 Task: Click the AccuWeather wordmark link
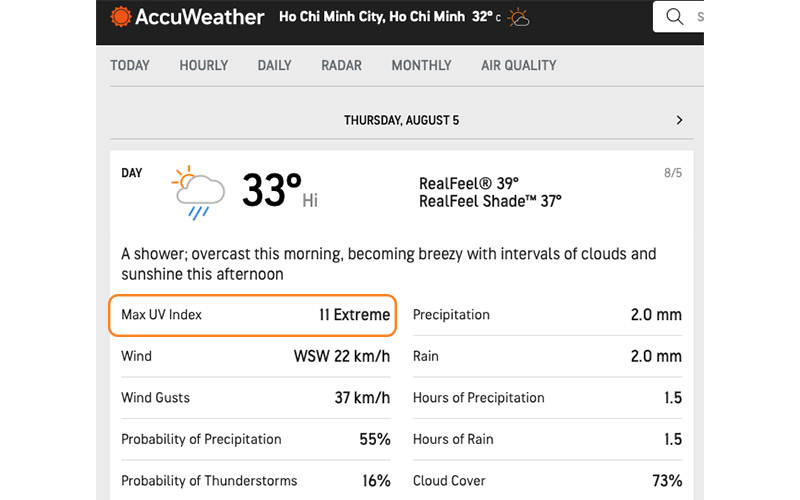199,17
